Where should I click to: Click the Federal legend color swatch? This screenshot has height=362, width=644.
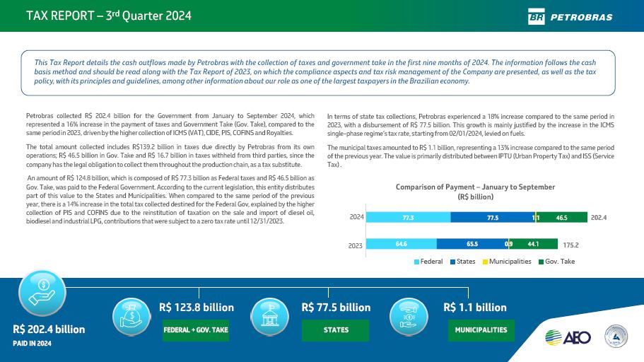[x=416, y=262]
